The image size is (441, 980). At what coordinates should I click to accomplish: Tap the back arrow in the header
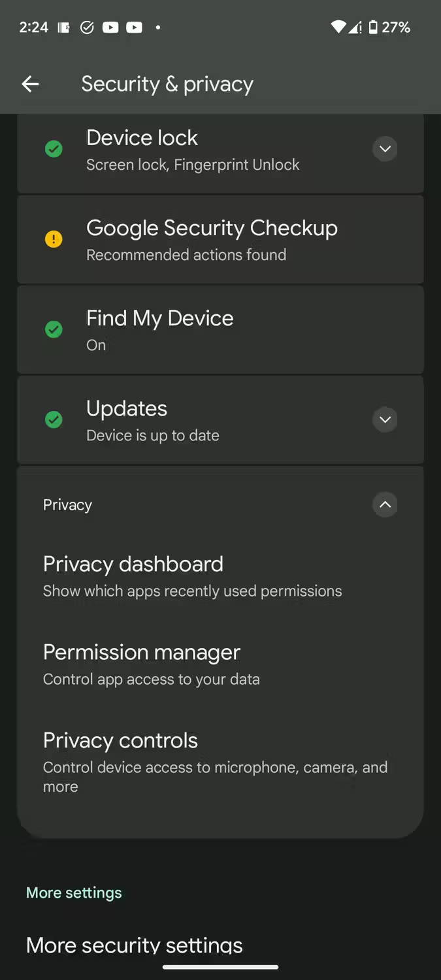pos(29,84)
